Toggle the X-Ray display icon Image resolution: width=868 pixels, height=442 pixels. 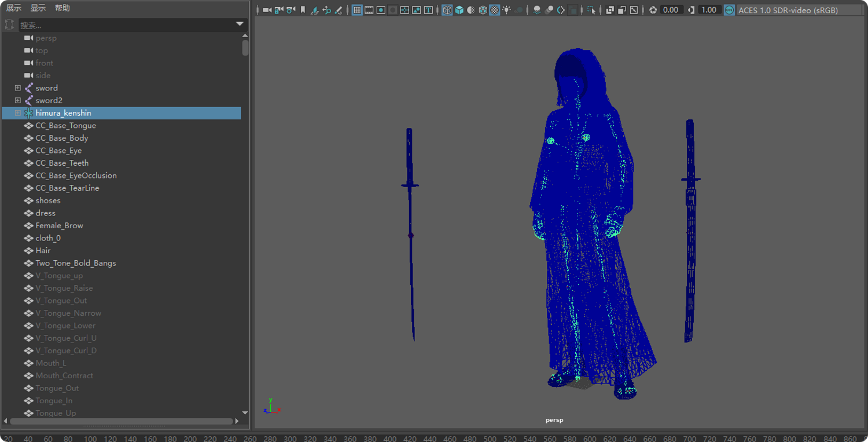tap(610, 10)
